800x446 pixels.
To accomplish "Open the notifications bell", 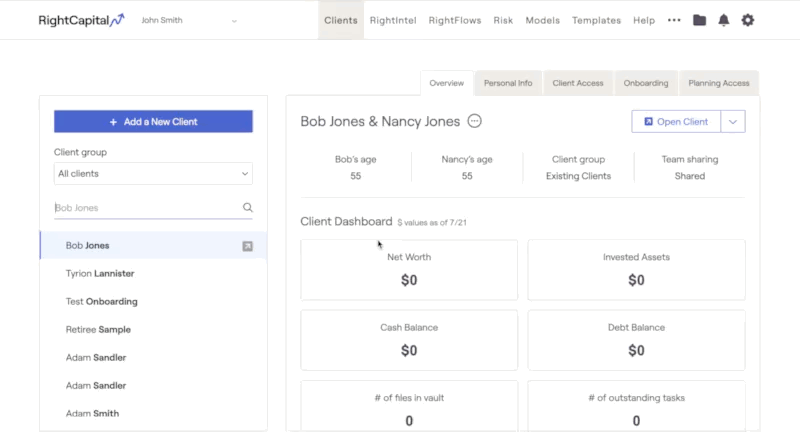I will (x=723, y=20).
